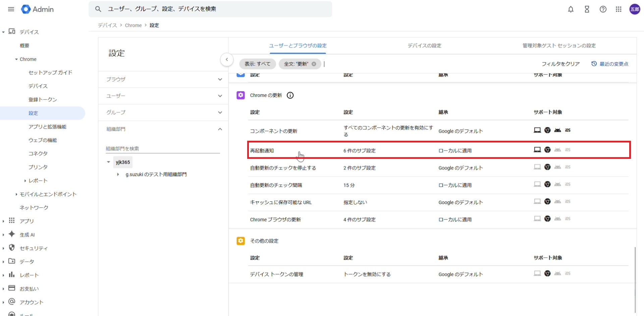The height and width of the screenshot is (316, 644).
Task: Click the user account avatar
Action: [635, 9]
